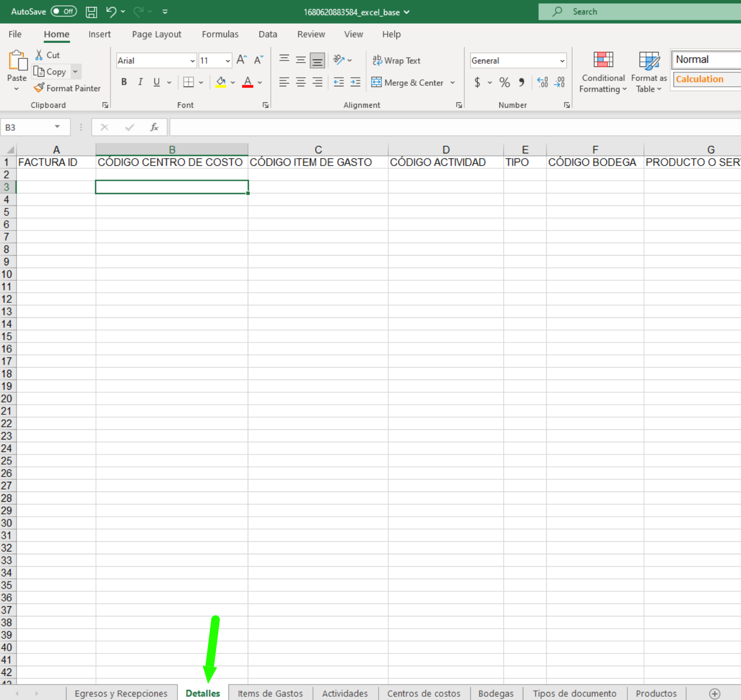741x700 pixels.
Task: Apply the Calculation cell style
Action: point(706,79)
